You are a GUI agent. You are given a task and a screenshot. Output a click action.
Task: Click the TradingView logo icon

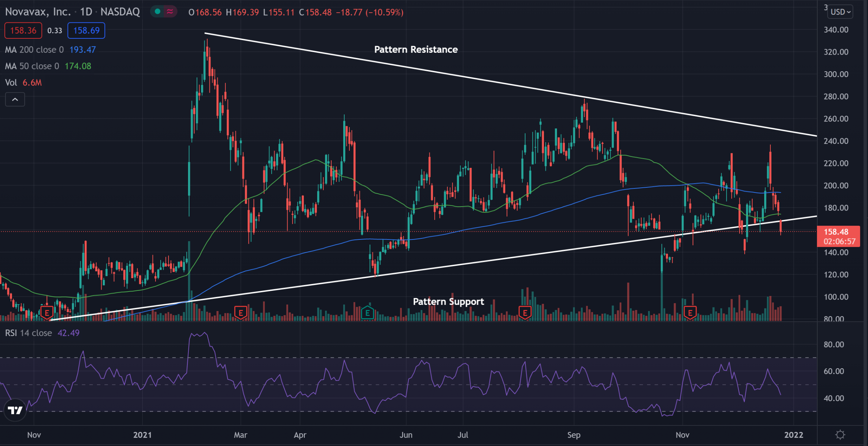[x=15, y=410]
